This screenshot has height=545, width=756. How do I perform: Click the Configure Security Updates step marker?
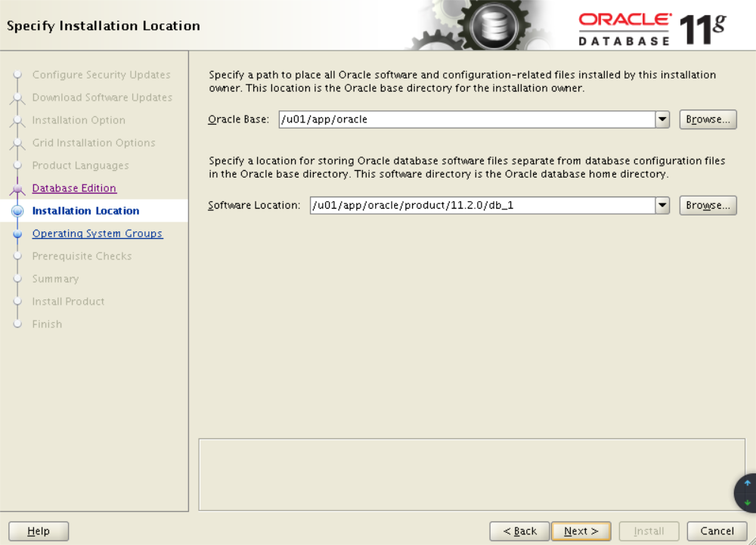pyautogui.click(x=18, y=75)
